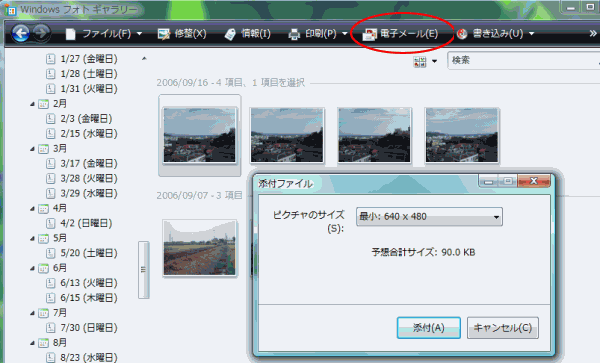The image size is (600, 363).
Task: Click the navigation pane scrollbar thumb
Action: click(143, 270)
